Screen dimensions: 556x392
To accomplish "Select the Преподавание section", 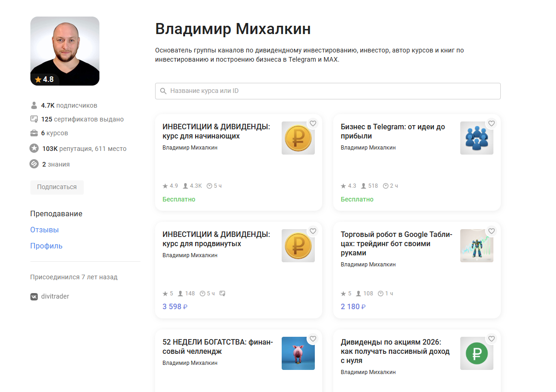I will [x=56, y=214].
